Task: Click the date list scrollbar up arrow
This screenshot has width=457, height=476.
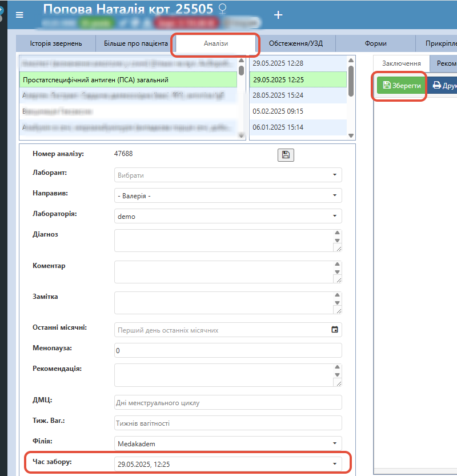Action: click(351, 60)
